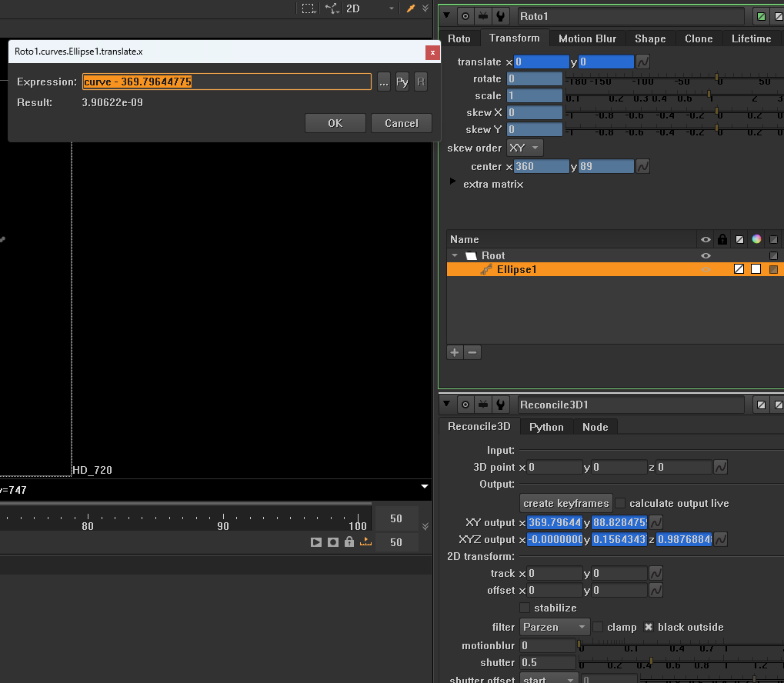Image resolution: width=784 pixels, height=683 pixels.
Task: Click the orange frame-range playback mode icon
Action: [x=366, y=542]
